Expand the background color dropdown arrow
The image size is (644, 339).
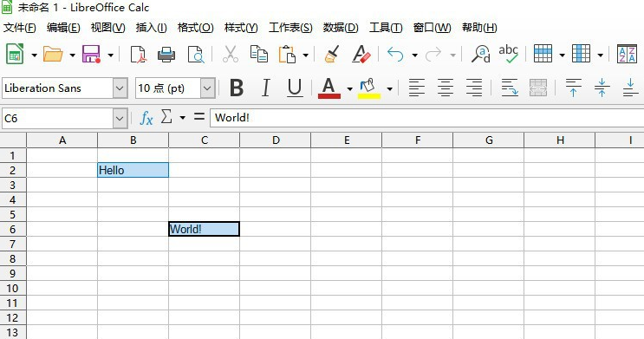click(x=389, y=88)
